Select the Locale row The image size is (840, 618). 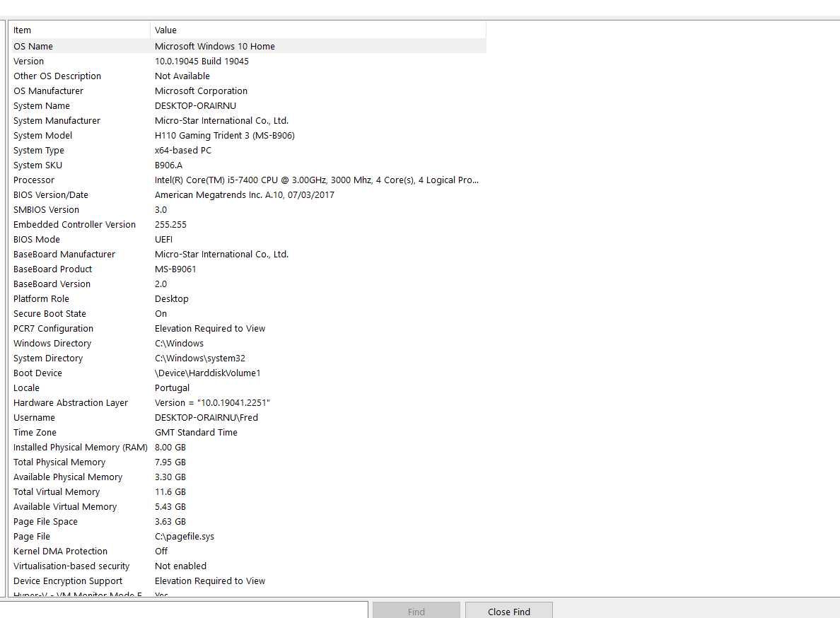247,387
